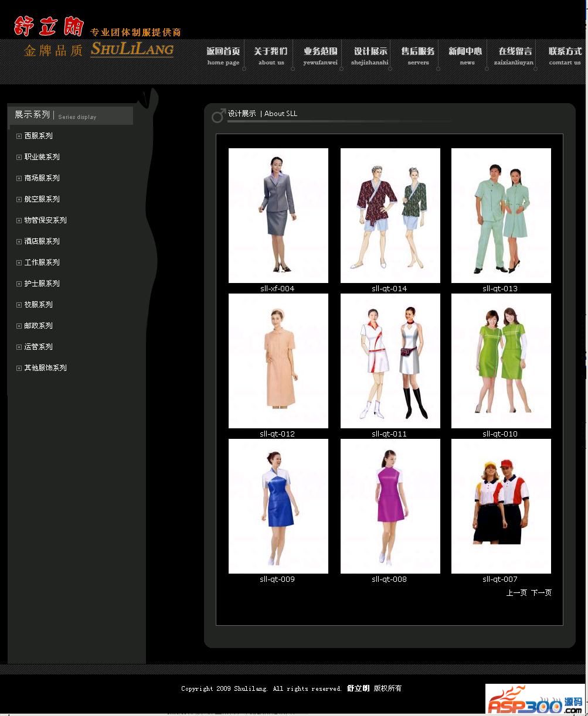Open the 返回首页 home page menu
The height and width of the screenshot is (716, 588).
223,56
